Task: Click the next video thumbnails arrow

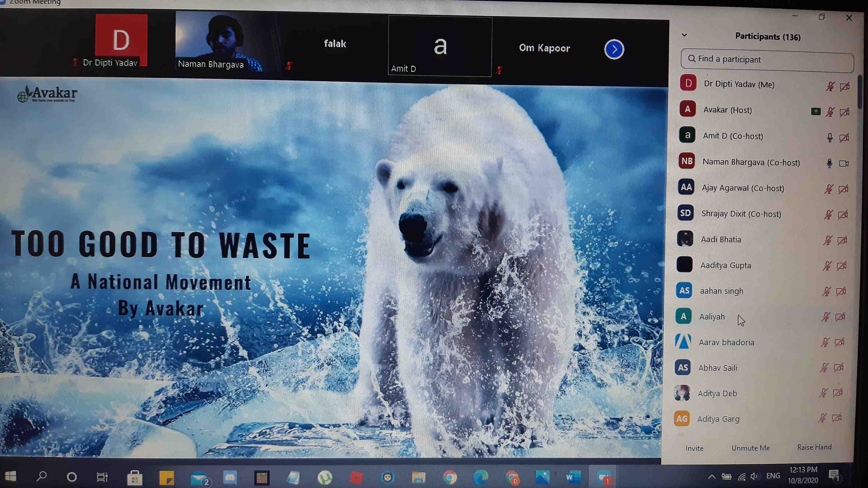Action: point(614,49)
